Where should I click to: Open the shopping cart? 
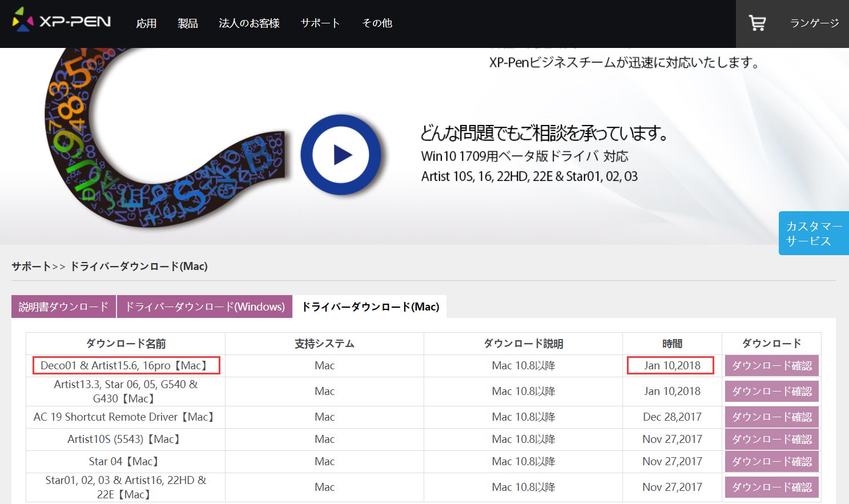pyautogui.click(x=757, y=23)
